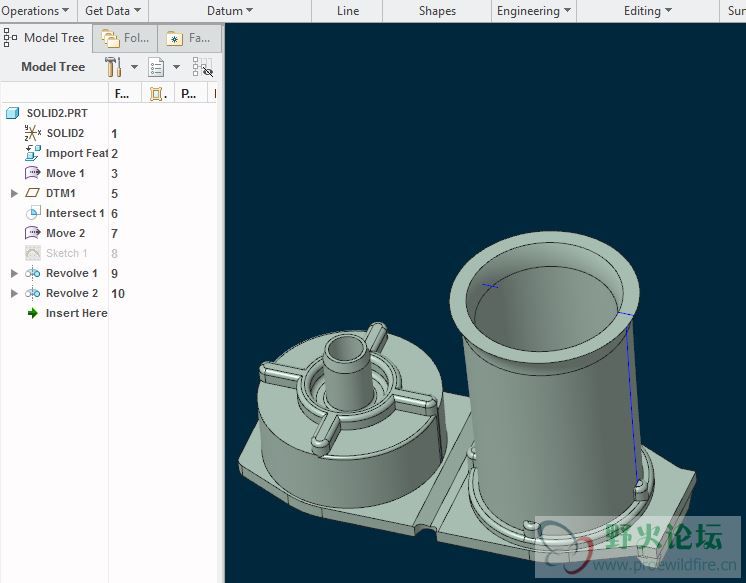The width and height of the screenshot is (746, 583).
Task: Select the SOLID2.PRT root item
Action: (x=57, y=113)
